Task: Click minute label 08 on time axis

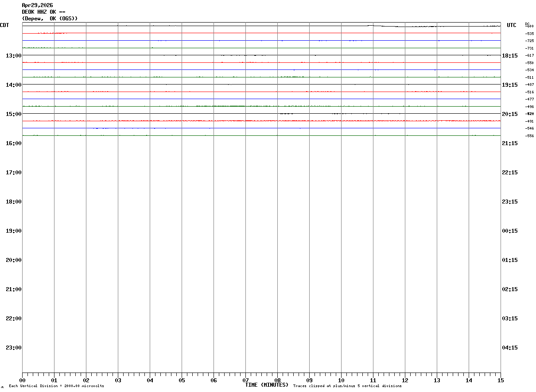Action: pyautogui.click(x=277, y=380)
